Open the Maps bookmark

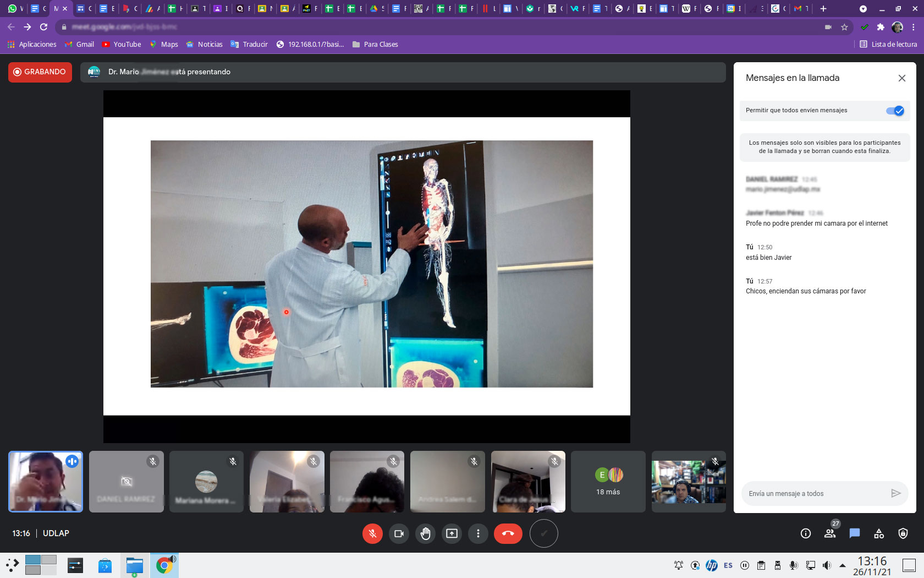pyautogui.click(x=164, y=45)
